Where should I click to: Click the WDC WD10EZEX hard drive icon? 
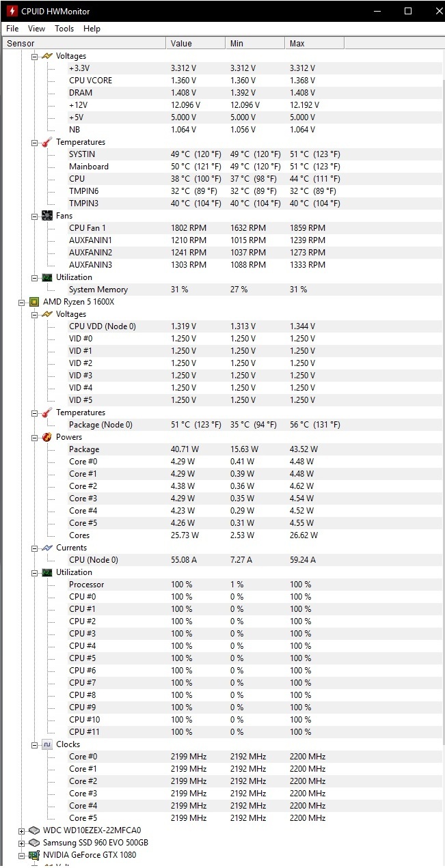(x=33, y=830)
